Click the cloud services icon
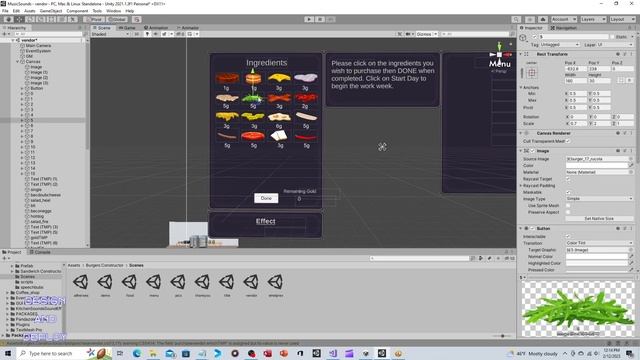Viewport: 640px width, 360px height. [543, 19]
